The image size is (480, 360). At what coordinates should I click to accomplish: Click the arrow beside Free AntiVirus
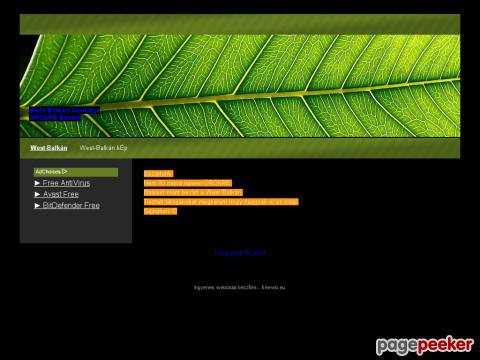(x=37, y=183)
